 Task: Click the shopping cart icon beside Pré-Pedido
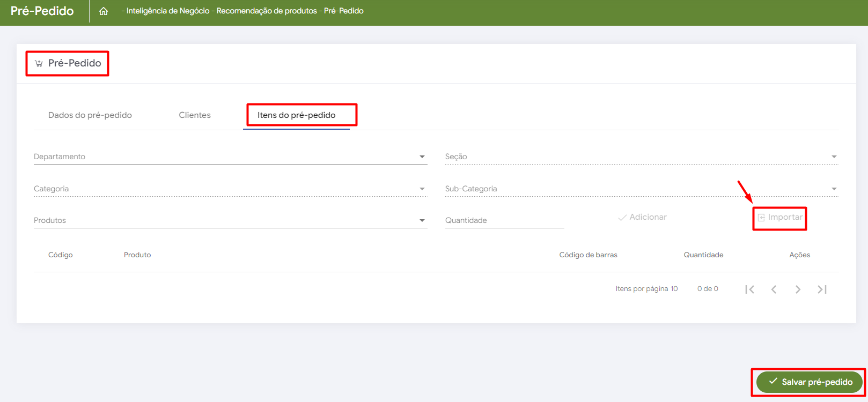[x=39, y=63]
